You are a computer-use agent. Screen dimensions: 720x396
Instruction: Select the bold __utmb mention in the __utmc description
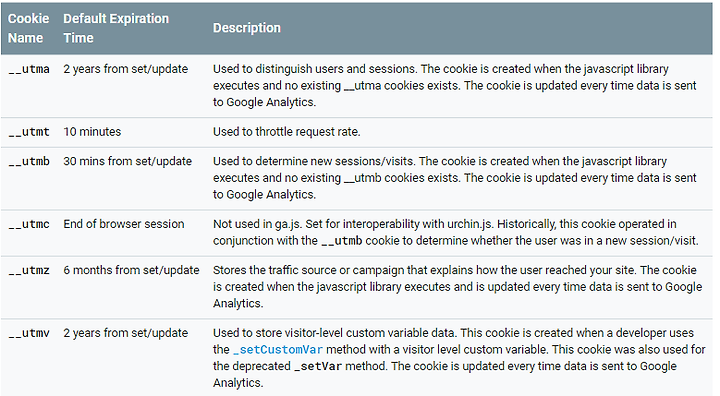(342, 241)
